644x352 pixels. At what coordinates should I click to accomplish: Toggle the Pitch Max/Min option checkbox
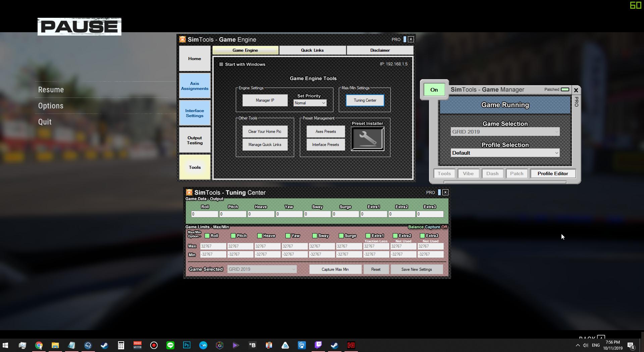(x=233, y=236)
